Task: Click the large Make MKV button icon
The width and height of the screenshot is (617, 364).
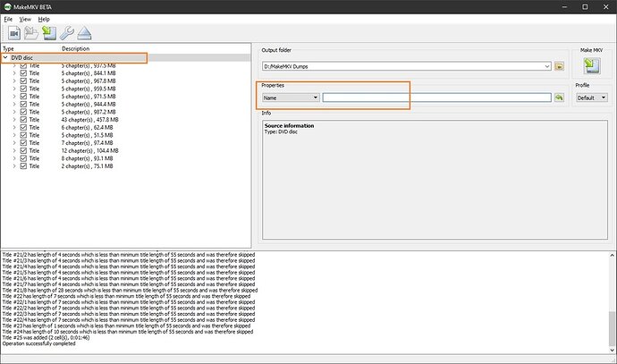Action: (x=591, y=65)
